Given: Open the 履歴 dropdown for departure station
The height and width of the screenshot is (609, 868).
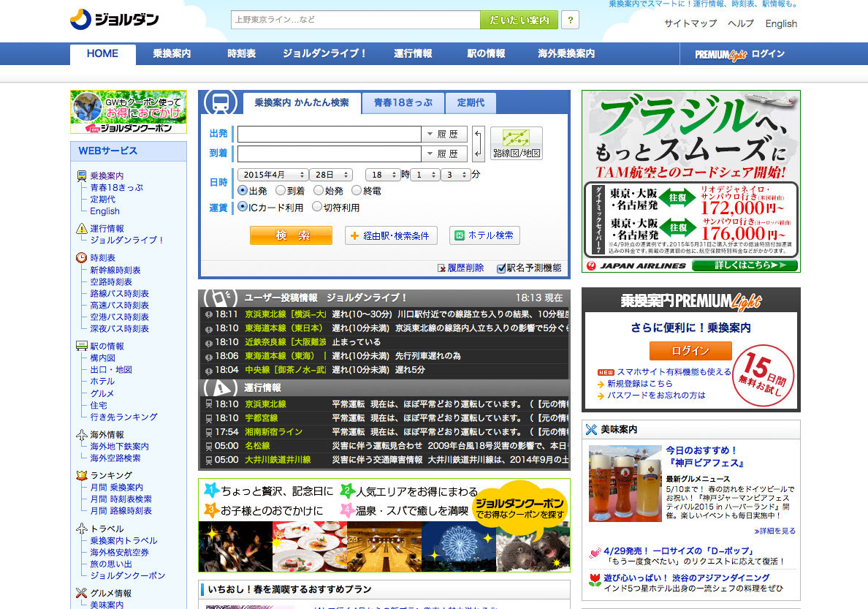Looking at the screenshot, I should 444,134.
